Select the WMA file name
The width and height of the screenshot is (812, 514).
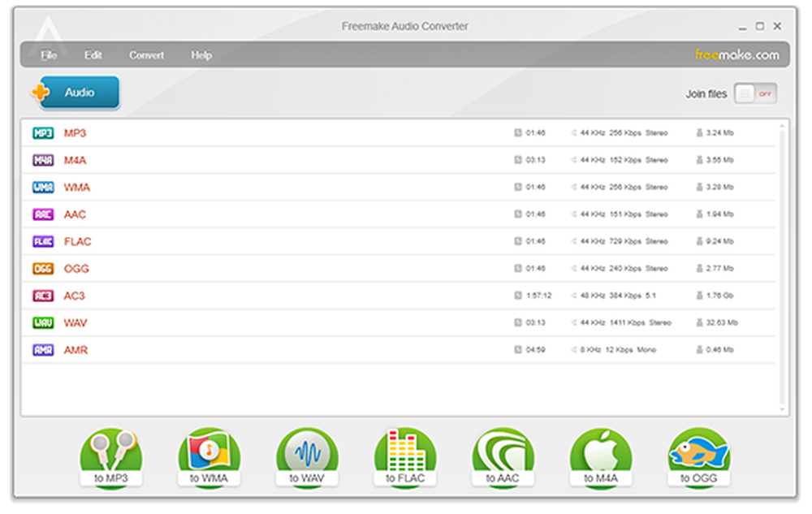76,187
